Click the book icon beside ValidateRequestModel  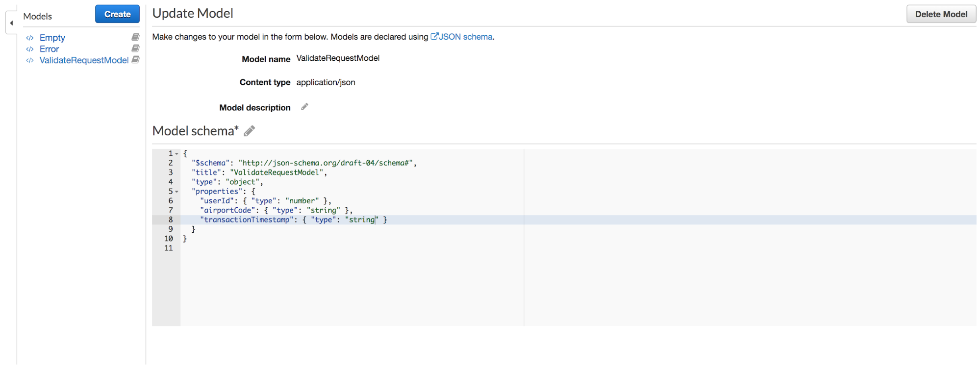coord(135,60)
